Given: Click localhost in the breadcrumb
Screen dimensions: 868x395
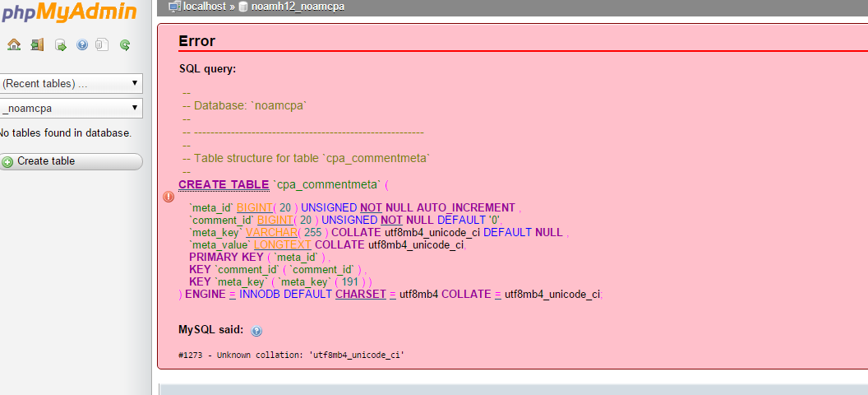Looking at the screenshot, I should point(203,7).
